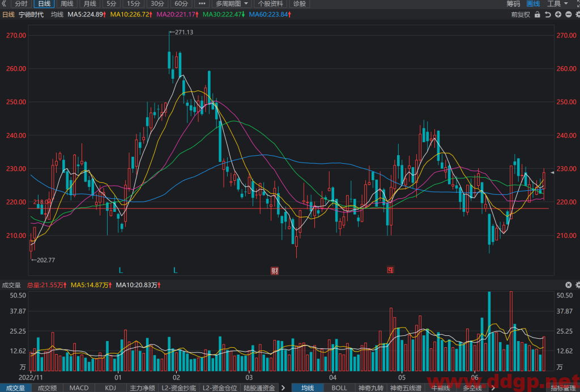Click the MA10:226.72 label

pos(131,14)
